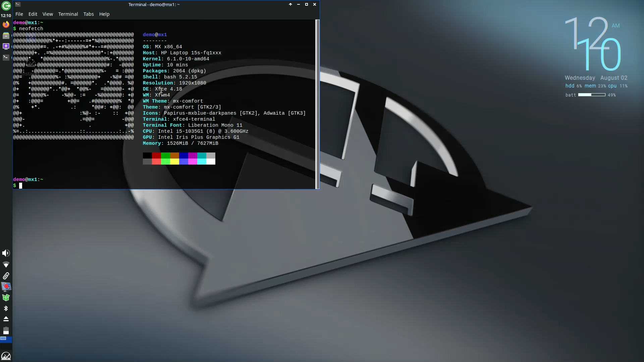Click the eject media icon
This screenshot has width=644, height=362.
coord(6,319)
